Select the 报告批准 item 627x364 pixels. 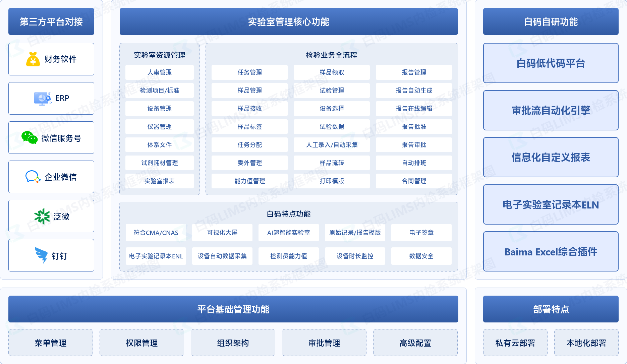tap(414, 127)
